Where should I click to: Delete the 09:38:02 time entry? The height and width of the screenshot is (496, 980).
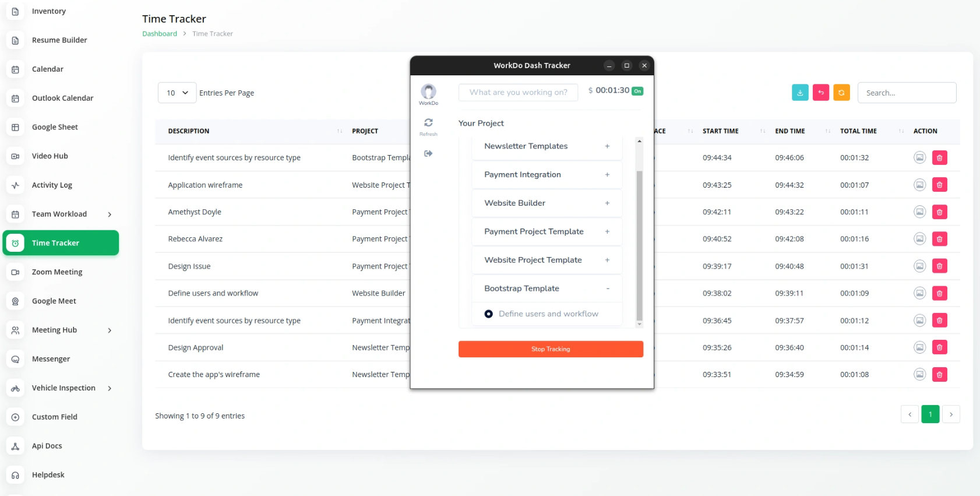click(x=939, y=293)
